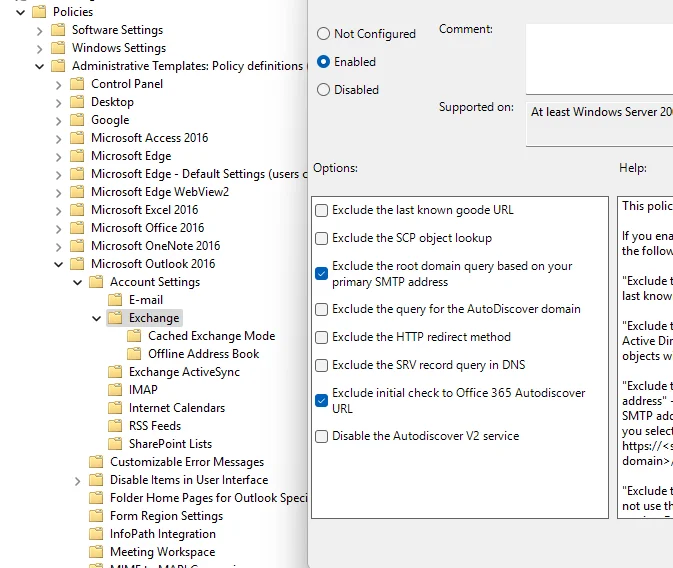Image resolution: width=673 pixels, height=568 pixels.
Task: Select the Not Configured radio button
Action: click(323, 33)
